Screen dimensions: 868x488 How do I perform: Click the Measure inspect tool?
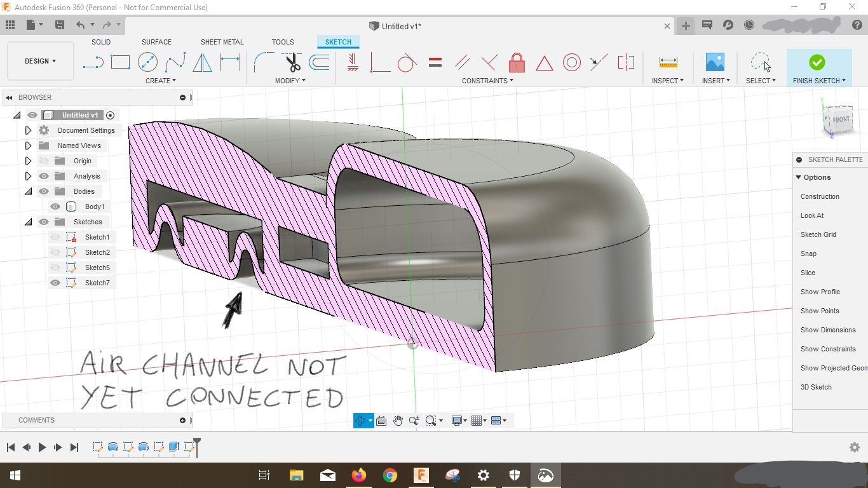[668, 62]
